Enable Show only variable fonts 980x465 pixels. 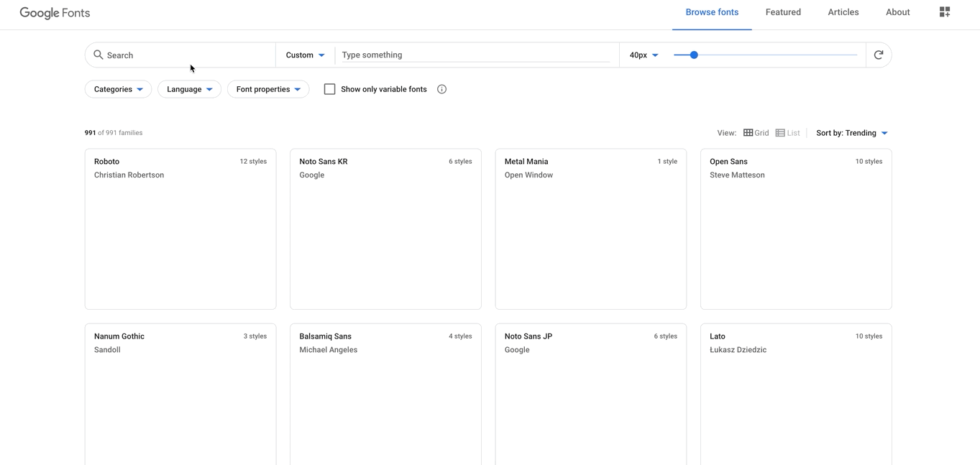[329, 88]
